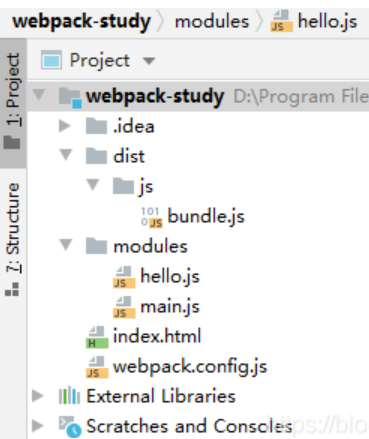Image resolution: width=369 pixels, height=439 pixels.
Task: Click the modules breadcrumb
Action: [x=212, y=22]
